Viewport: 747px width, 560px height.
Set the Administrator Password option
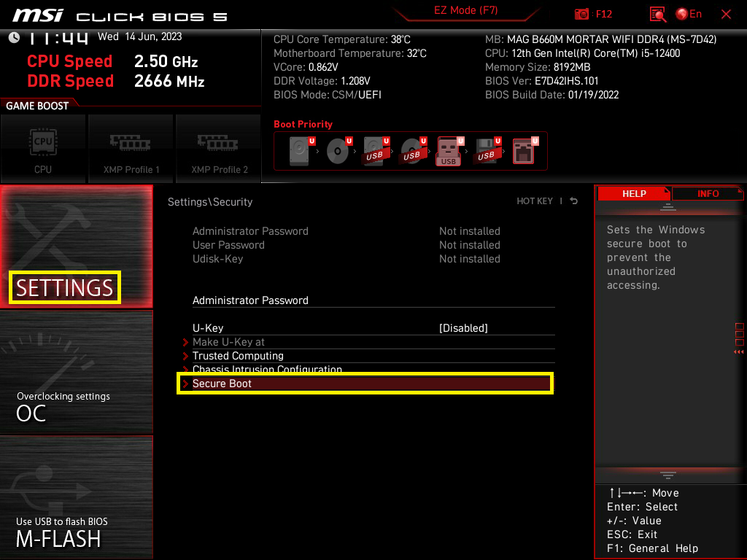coord(373,300)
